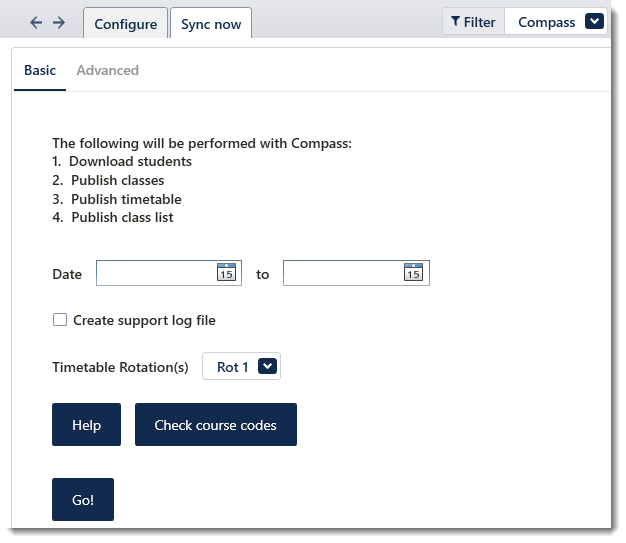The image size is (626, 543).
Task: Focus the start Date input field
Action: (x=156, y=273)
